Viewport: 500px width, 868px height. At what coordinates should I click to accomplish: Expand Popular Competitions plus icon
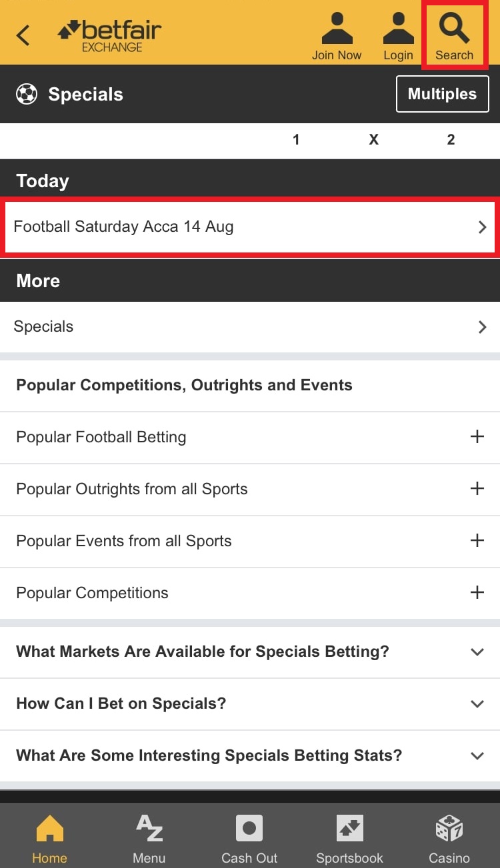click(477, 593)
